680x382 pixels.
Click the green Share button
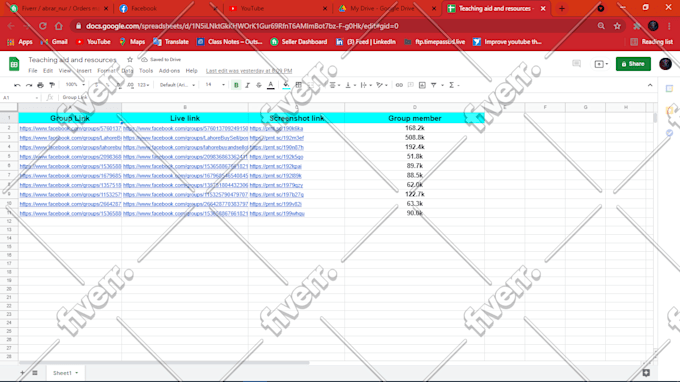(x=633, y=64)
